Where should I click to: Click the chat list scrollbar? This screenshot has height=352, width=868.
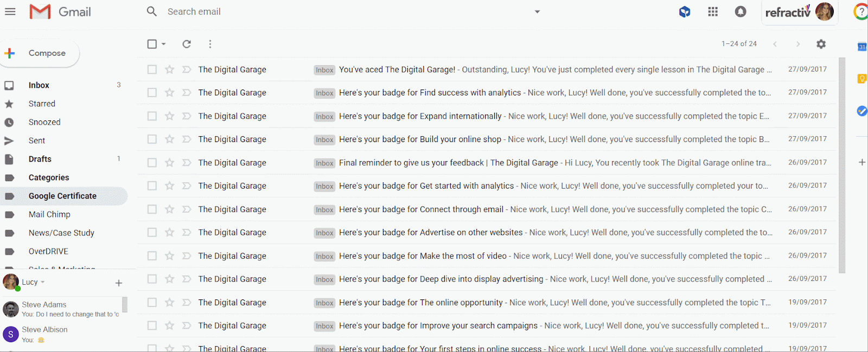[x=125, y=305]
